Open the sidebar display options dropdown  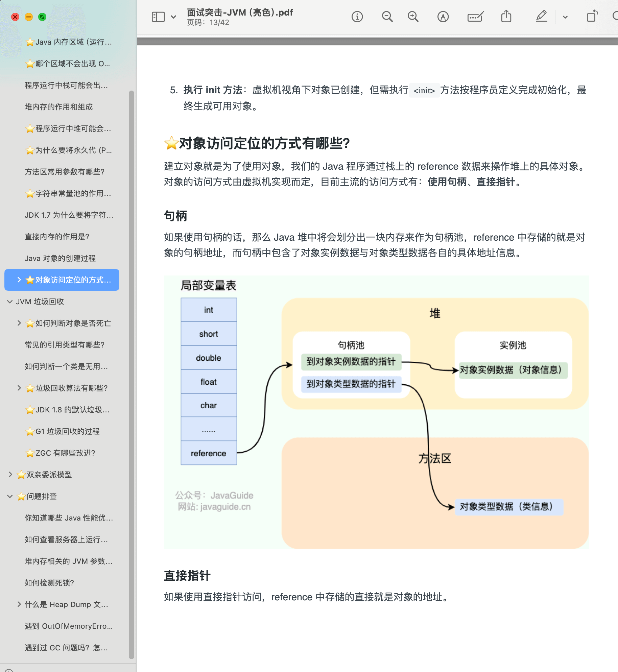(173, 17)
